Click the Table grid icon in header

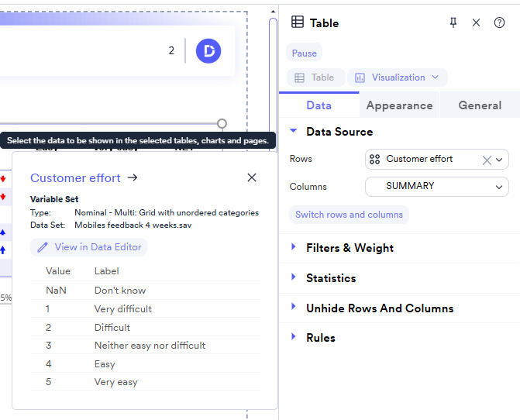tap(298, 22)
